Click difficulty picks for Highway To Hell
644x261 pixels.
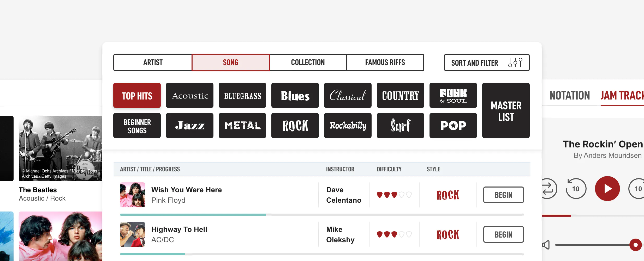click(394, 234)
